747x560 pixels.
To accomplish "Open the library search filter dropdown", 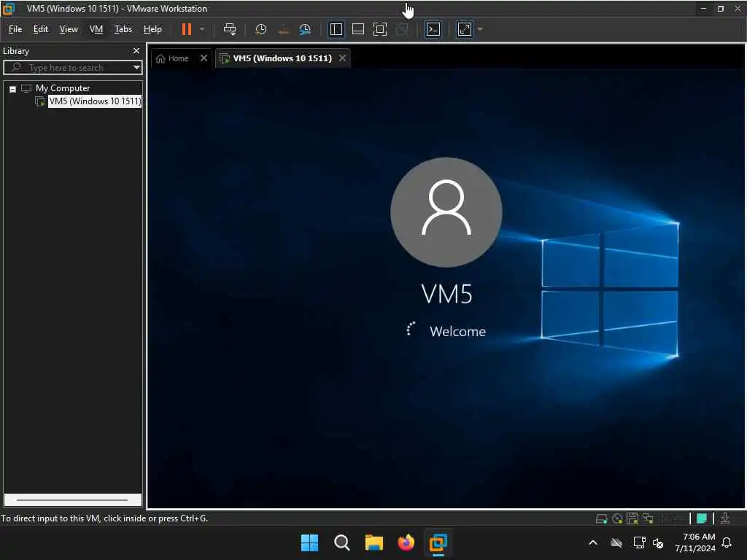I will tap(136, 67).
